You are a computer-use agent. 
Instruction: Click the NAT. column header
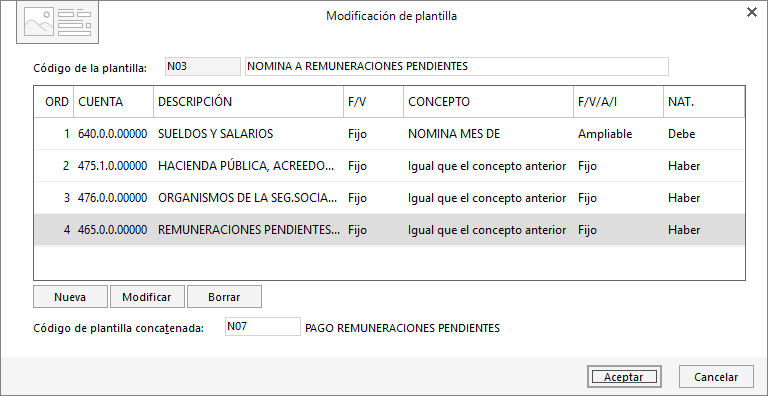(x=704, y=102)
